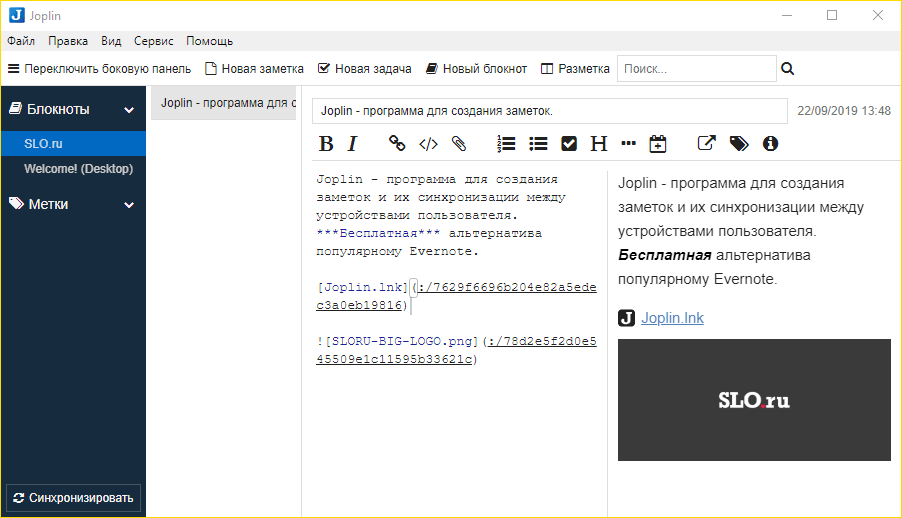Minimize the Joplin window
This screenshot has width=902, height=518.
(787, 16)
